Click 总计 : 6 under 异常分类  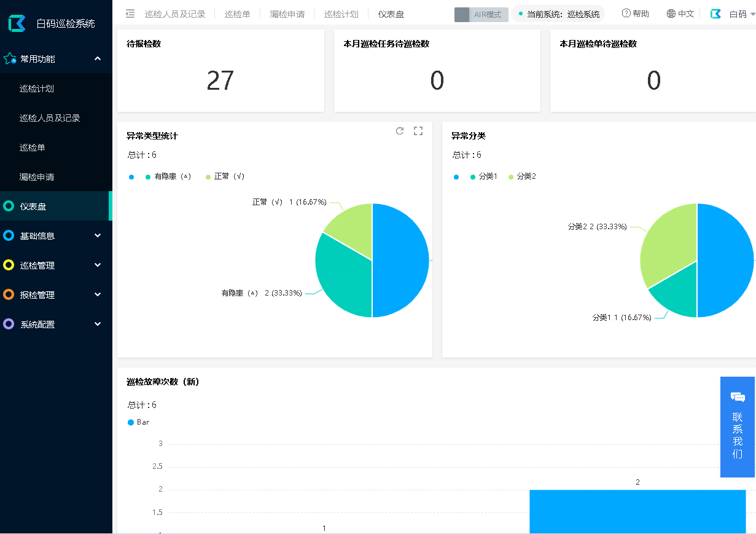[x=467, y=155]
